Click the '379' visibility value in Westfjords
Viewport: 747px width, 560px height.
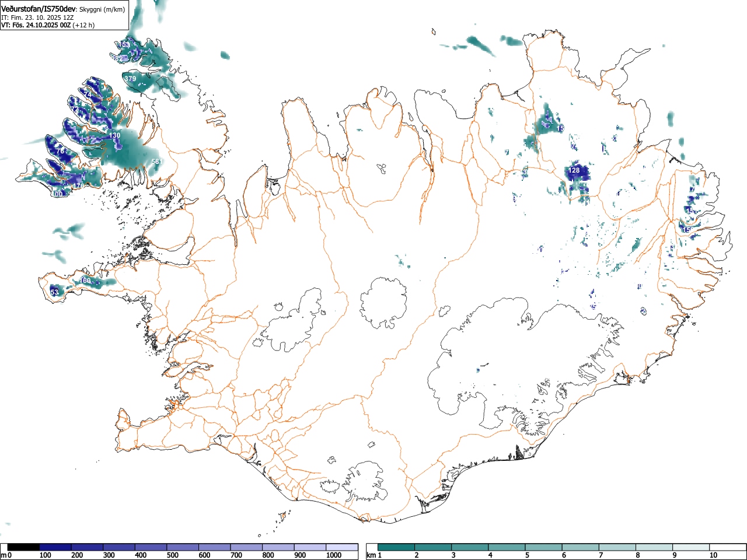point(130,79)
